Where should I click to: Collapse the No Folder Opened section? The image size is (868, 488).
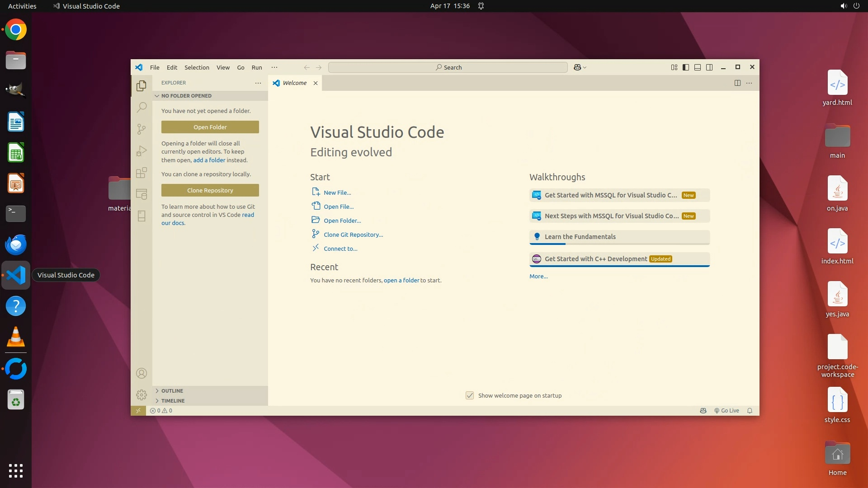point(186,96)
